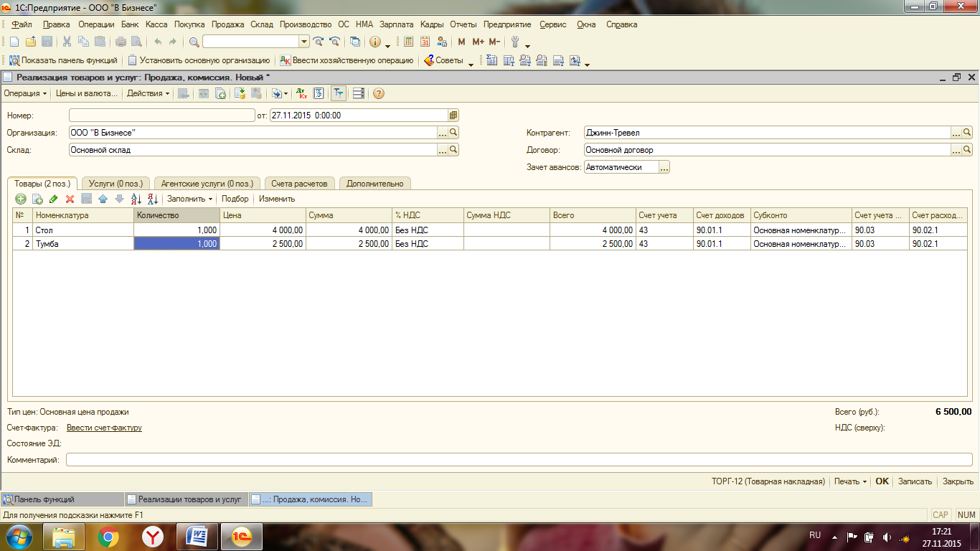Open the Склад menu in menu bar
Image resolution: width=980 pixels, height=551 pixels.
(262, 24)
